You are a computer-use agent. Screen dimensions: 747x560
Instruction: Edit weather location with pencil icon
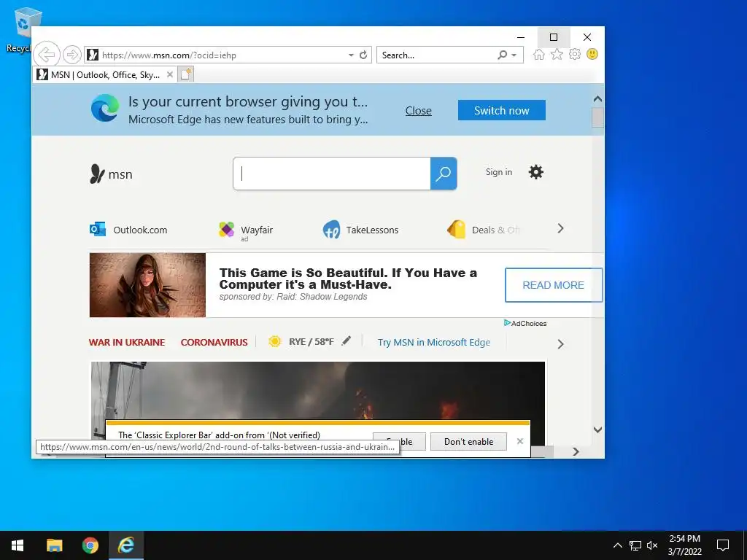click(347, 341)
